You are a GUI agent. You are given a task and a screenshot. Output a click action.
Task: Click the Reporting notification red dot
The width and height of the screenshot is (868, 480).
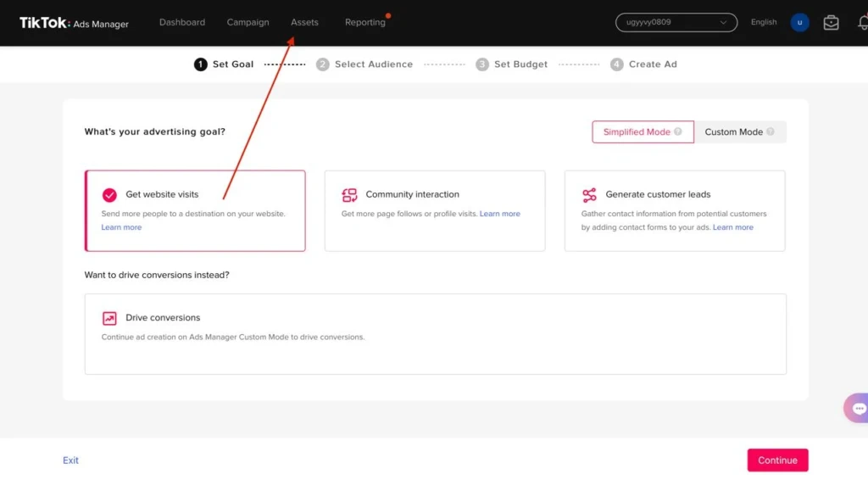coord(388,16)
